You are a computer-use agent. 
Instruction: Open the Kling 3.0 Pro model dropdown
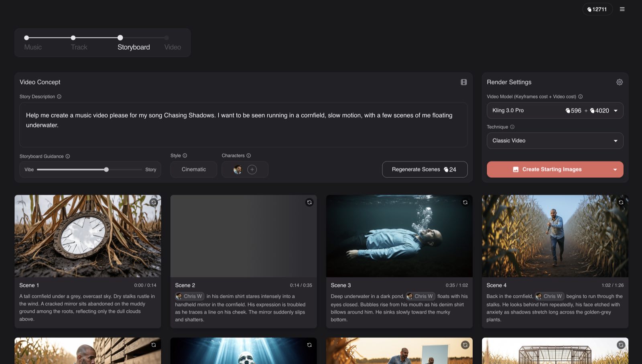(x=555, y=111)
